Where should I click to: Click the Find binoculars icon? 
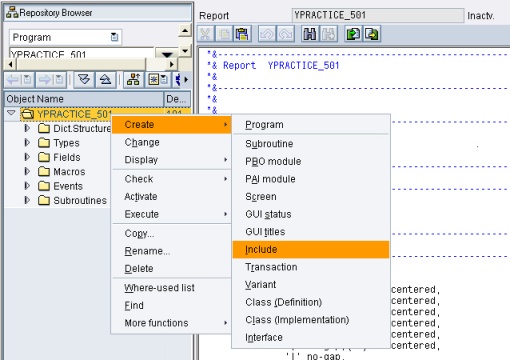(310, 34)
